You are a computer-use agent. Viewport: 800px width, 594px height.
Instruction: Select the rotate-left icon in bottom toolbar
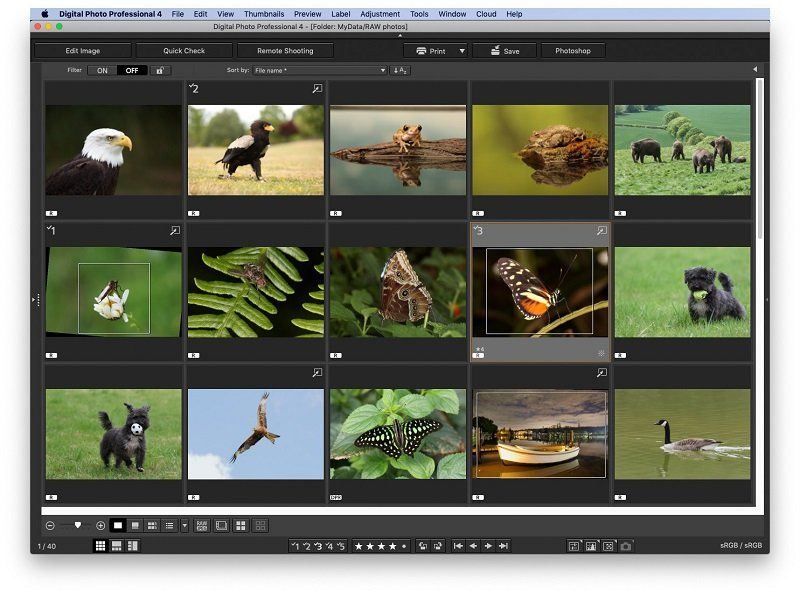pyautogui.click(x=424, y=544)
